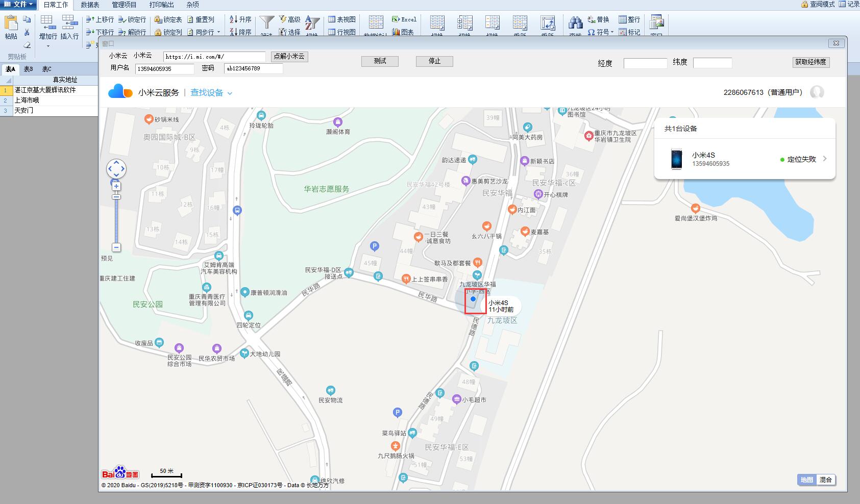Click the Stop (停止) button
Screen dimensions: 860x504
(434, 61)
